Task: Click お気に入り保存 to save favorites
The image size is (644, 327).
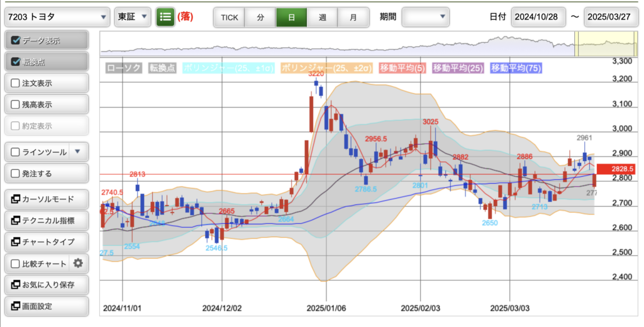Action: 47,285
